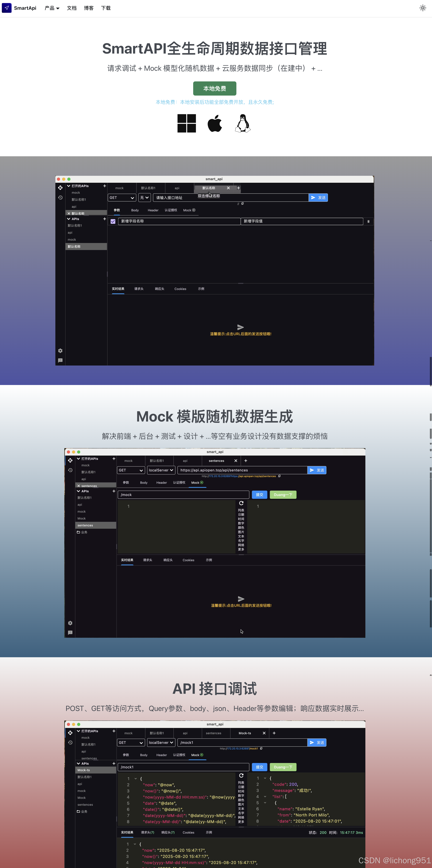432x868 pixels.
Task: Click send arrow icon above 温馨提示 in Mock 模版 screenshot
Action: click(241, 599)
